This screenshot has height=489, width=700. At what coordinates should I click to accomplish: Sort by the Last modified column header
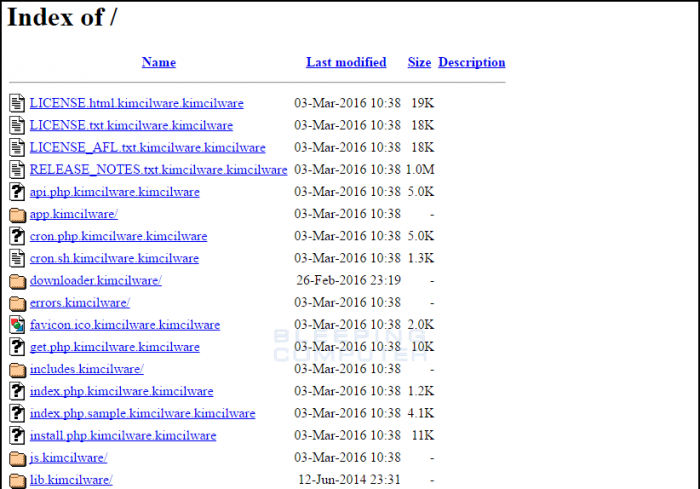point(346,62)
